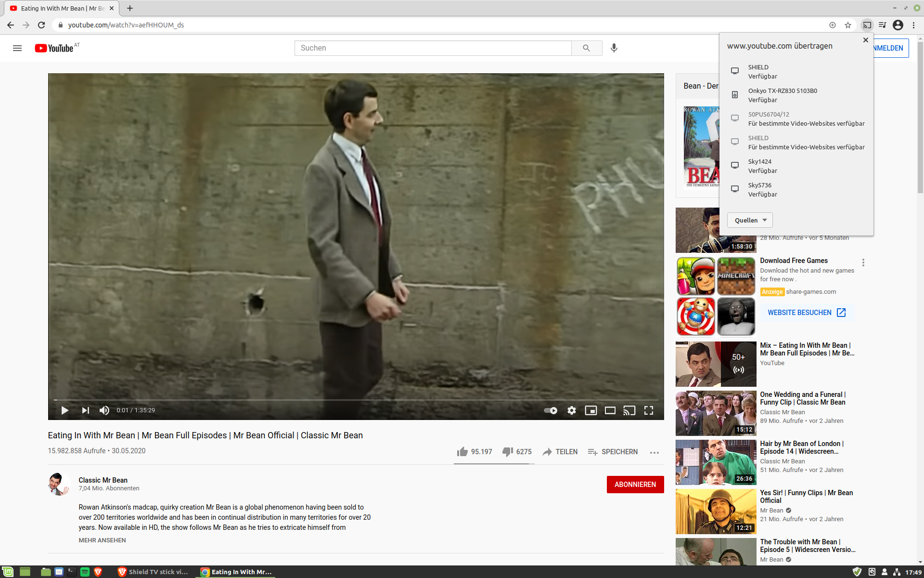Open the media control toolbar icon
Image resolution: width=924 pixels, height=578 pixels.
point(883,25)
